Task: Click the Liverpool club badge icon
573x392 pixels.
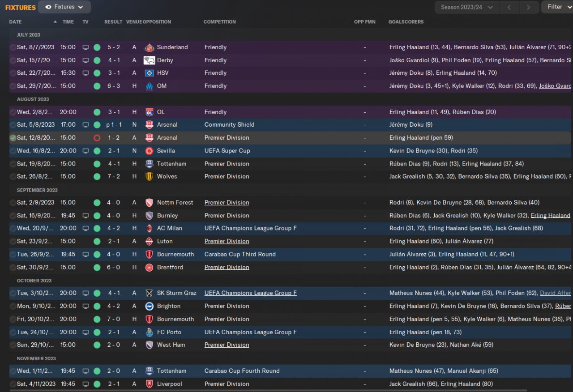Action: (x=149, y=384)
